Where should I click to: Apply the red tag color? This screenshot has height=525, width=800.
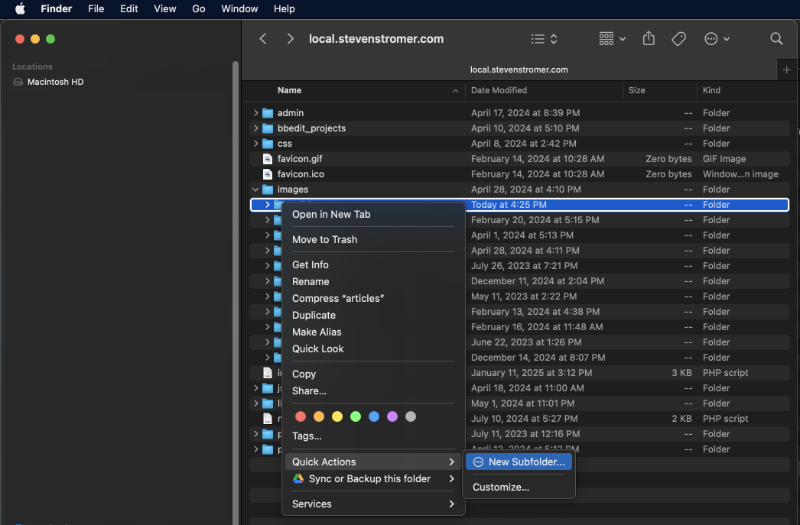[x=299, y=416]
